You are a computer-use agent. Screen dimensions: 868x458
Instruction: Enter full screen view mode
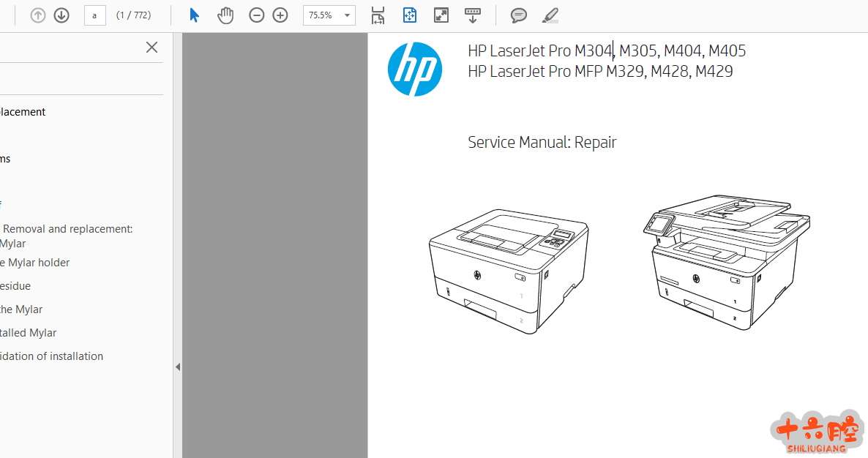click(441, 15)
